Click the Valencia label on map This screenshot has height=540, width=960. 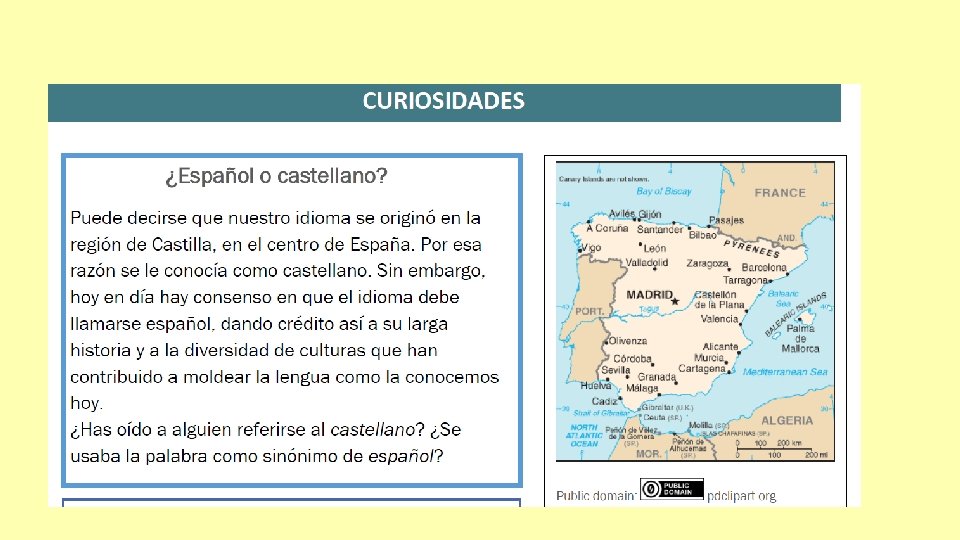pyautogui.click(x=719, y=319)
